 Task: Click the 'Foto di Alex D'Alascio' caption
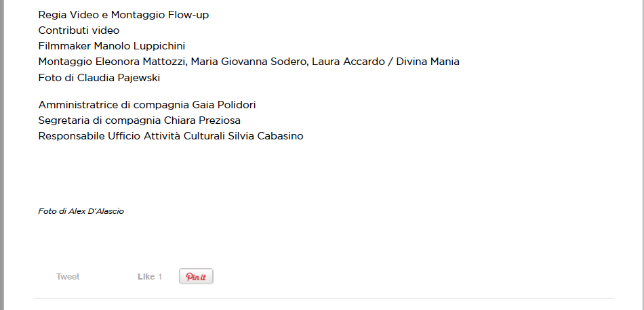pyautogui.click(x=81, y=211)
